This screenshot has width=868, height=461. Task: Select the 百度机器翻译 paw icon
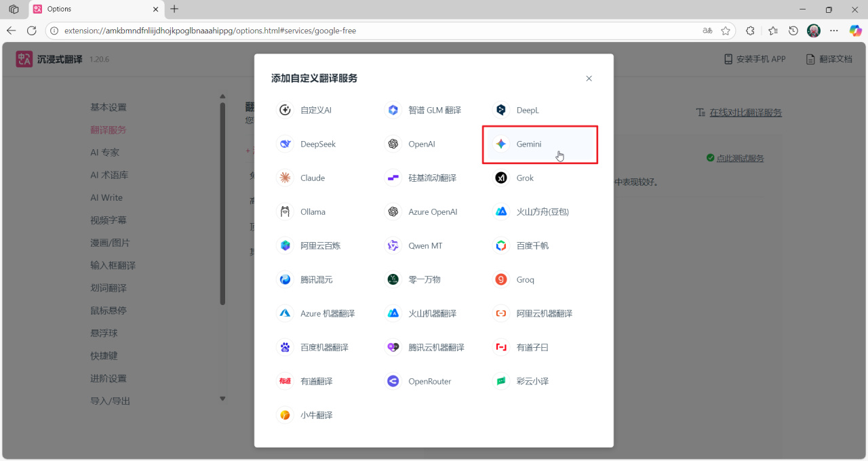(285, 347)
